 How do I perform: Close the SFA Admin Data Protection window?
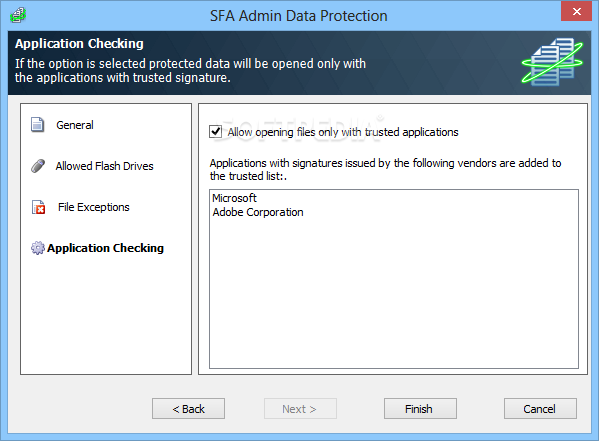click(576, 11)
